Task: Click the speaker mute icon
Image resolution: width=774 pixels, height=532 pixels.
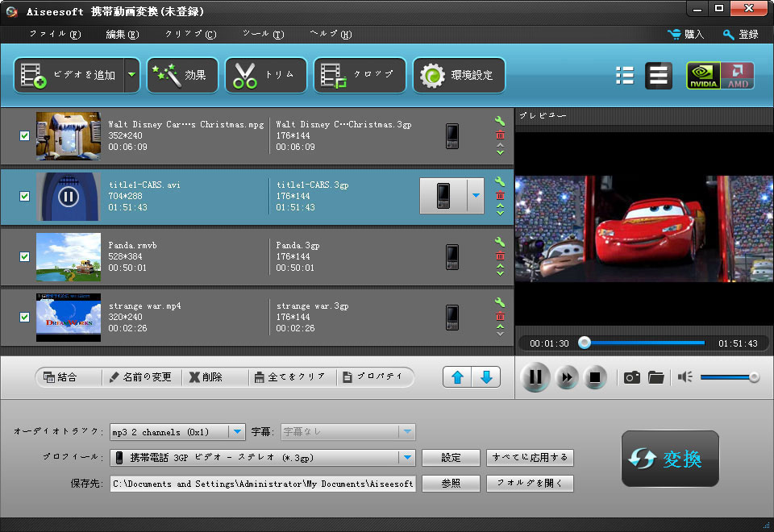Action: pyautogui.click(x=685, y=377)
